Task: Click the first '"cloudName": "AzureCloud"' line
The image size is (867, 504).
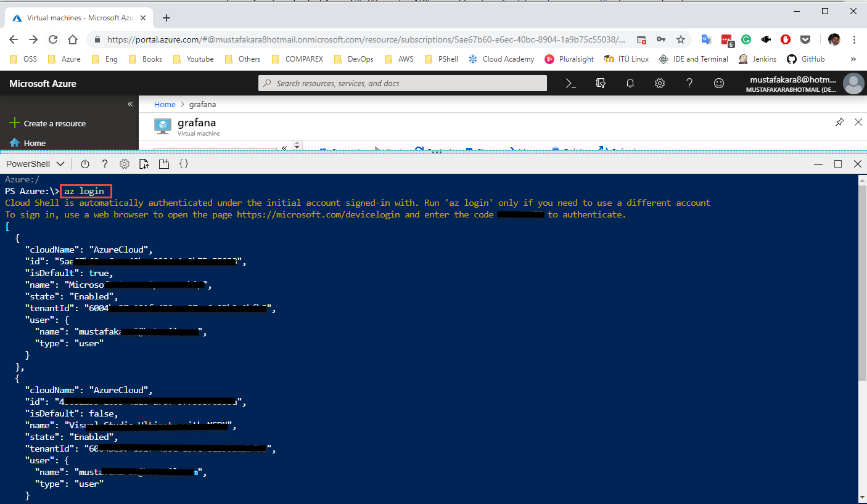Action: [89, 250]
